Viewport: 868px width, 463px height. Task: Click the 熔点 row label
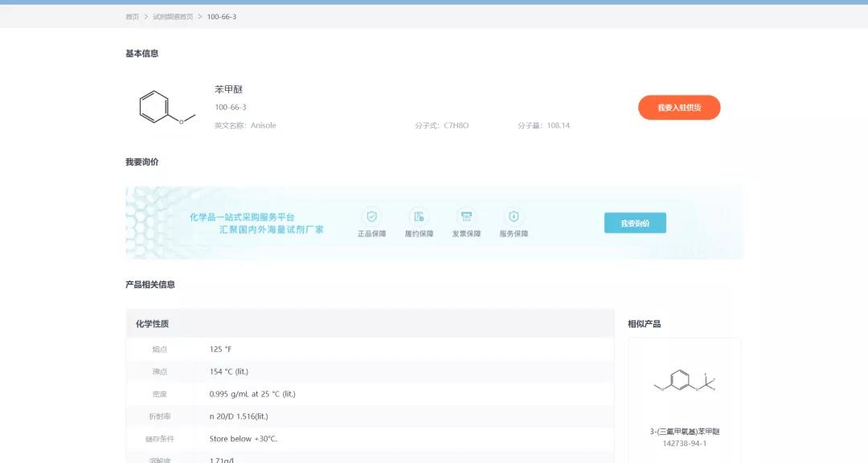pyautogui.click(x=159, y=350)
